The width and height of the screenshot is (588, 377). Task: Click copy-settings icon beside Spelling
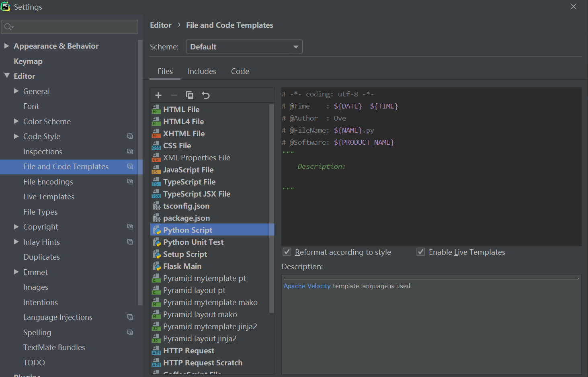[130, 332]
